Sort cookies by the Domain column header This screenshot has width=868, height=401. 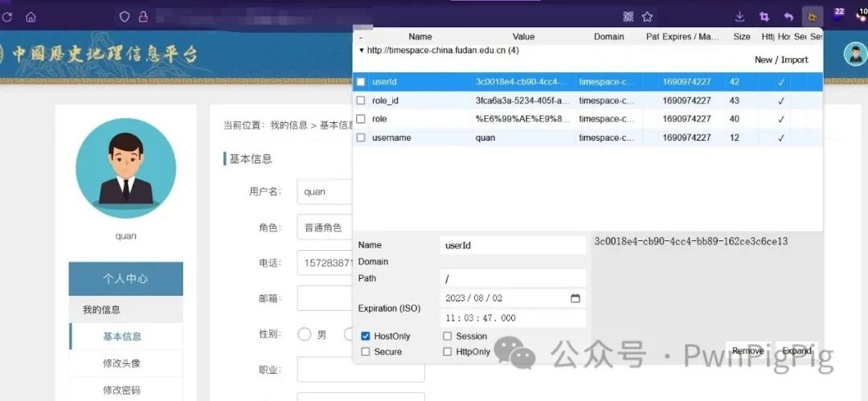click(609, 36)
